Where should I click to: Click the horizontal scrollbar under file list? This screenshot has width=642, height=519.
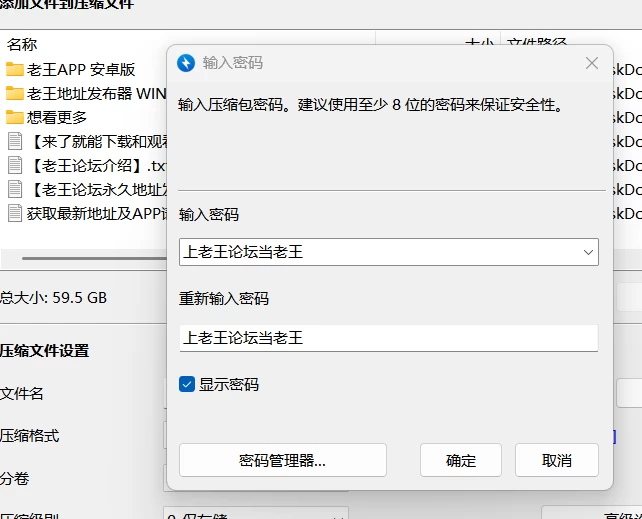point(94,258)
